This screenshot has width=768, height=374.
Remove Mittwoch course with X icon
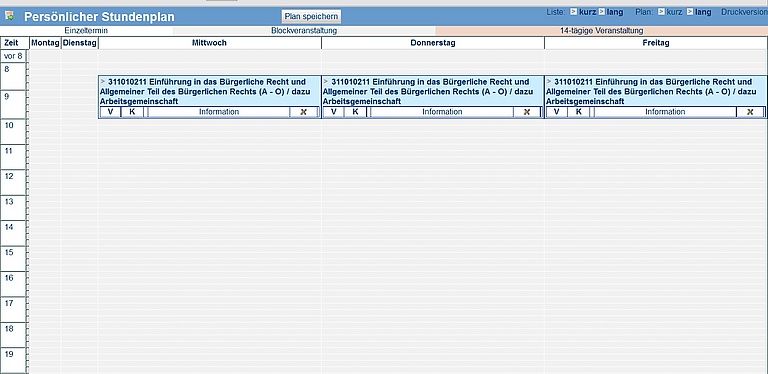303,112
